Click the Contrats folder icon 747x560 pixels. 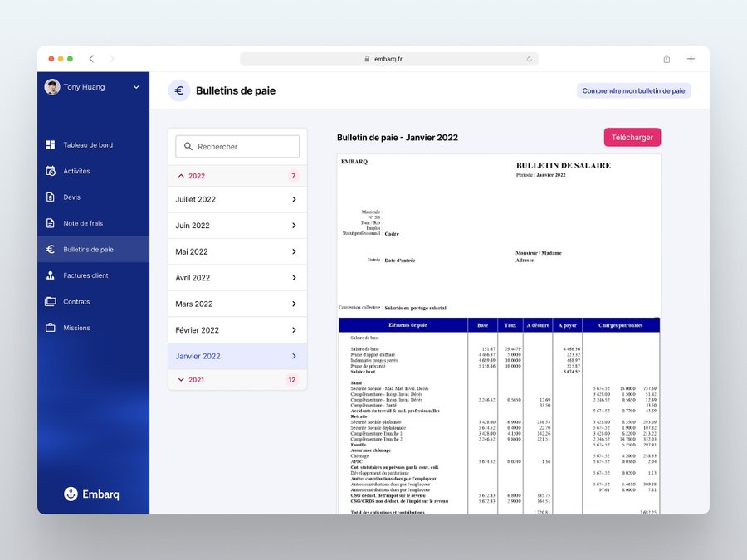(51, 302)
